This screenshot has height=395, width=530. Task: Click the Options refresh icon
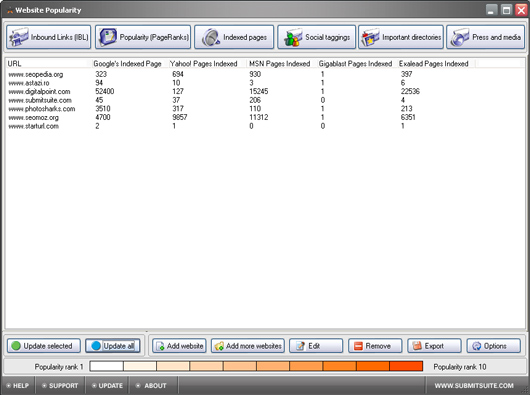(477, 346)
